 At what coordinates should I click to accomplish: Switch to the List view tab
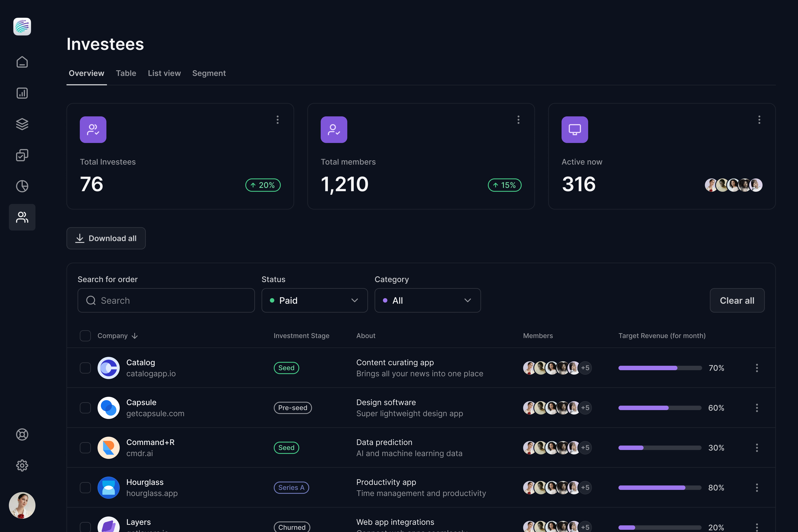pyautogui.click(x=164, y=73)
